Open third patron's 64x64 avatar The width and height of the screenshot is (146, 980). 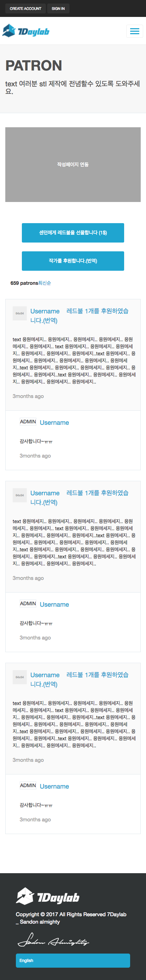pos(20,677)
